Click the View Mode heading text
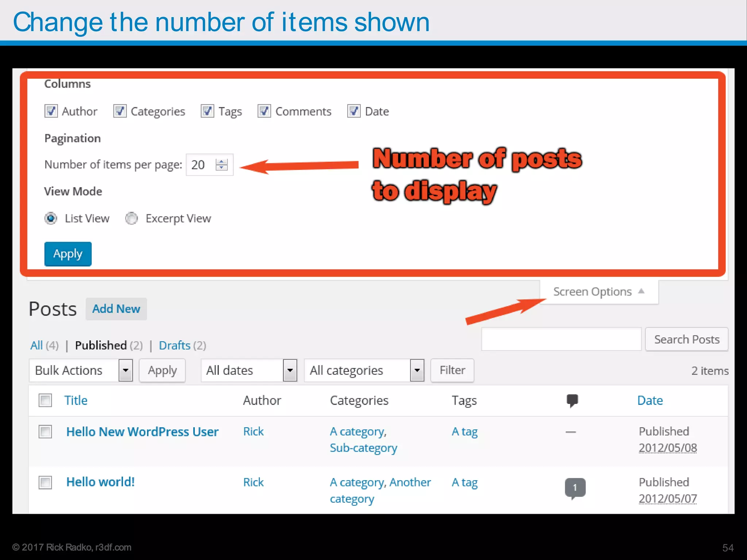Image resolution: width=747 pixels, height=560 pixels. (x=73, y=191)
